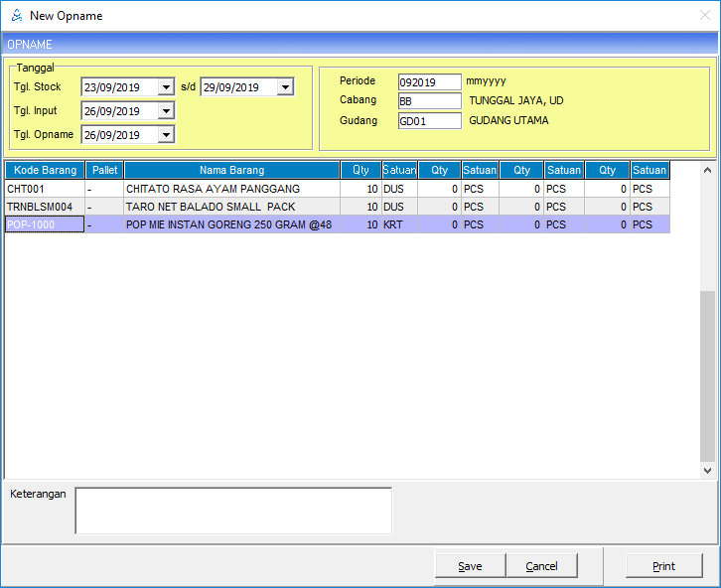Expand the Tgl. Input date picker

[x=166, y=111]
